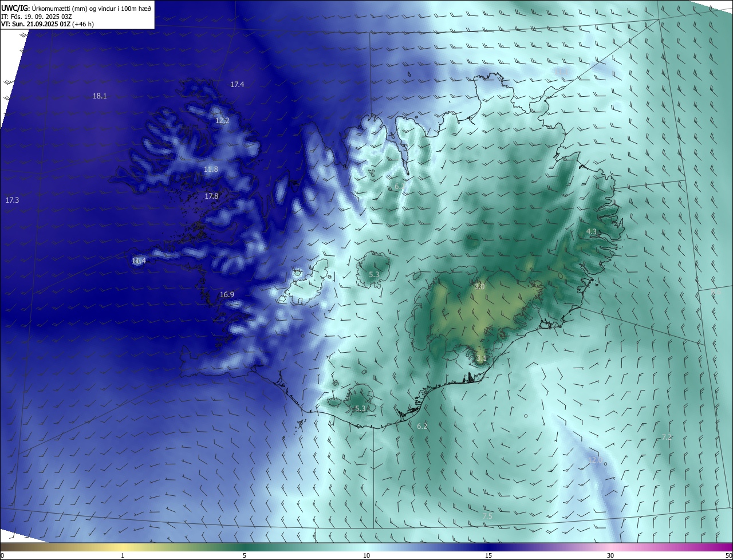Click the '15' tick on the colour scale
The image size is (733, 560).
[488, 555]
